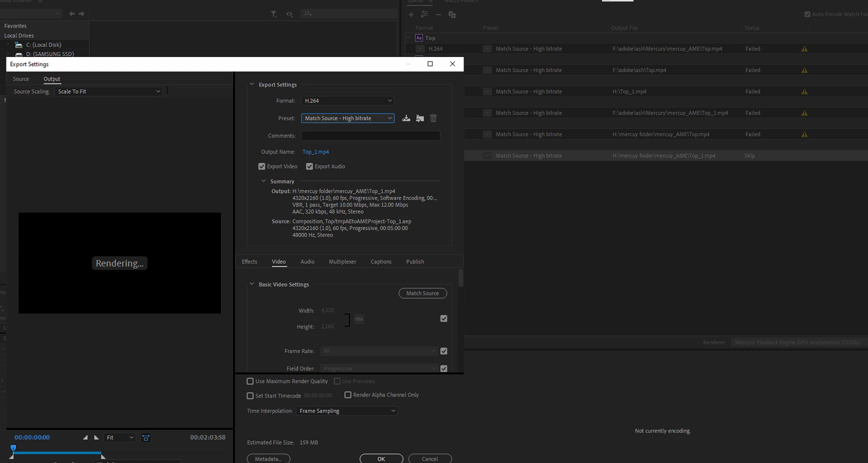Open the Multiplexer tab
This screenshot has width=868, height=463.
(342, 262)
